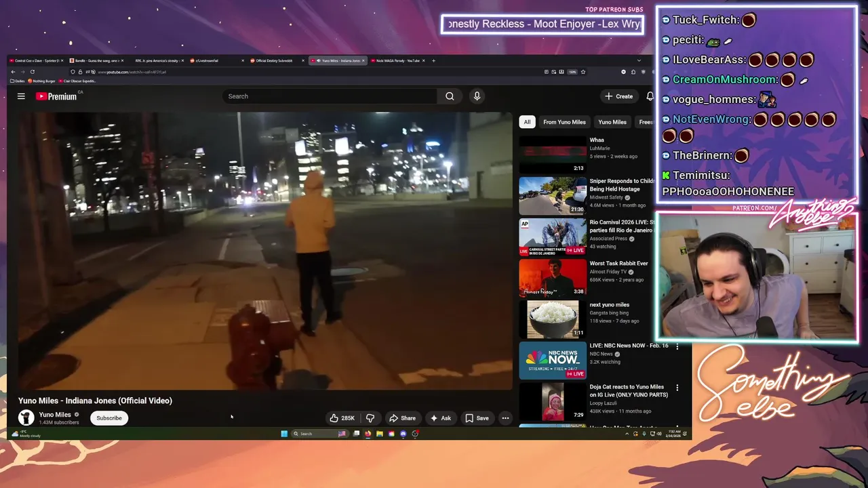
Task: Share the Yuno Miles video
Action: [402, 418]
